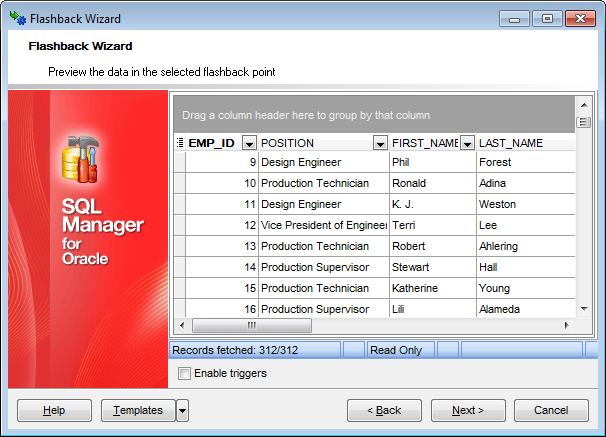This screenshot has height=437, width=606.
Task: Select the 'Production Technician' cell in row 15
Action: pos(324,288)
